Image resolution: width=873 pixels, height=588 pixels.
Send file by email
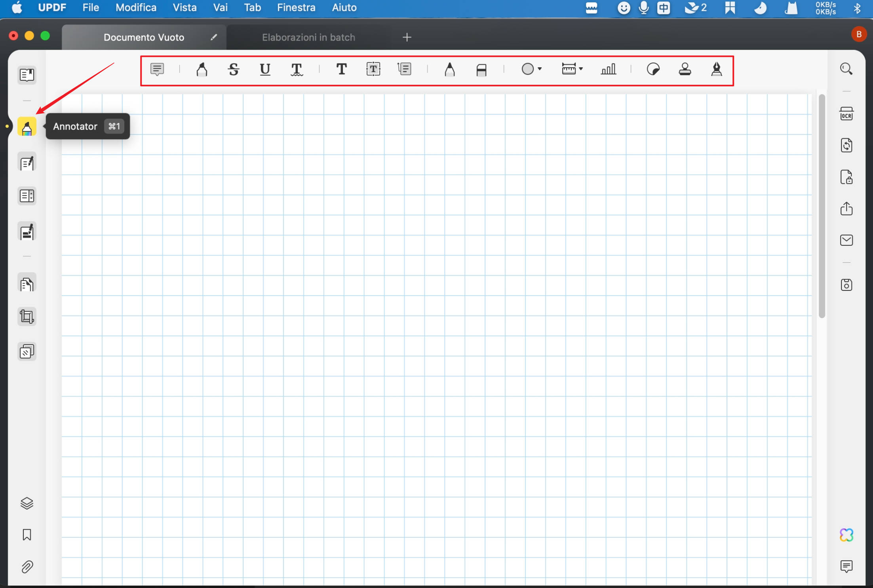coord(846,240)
